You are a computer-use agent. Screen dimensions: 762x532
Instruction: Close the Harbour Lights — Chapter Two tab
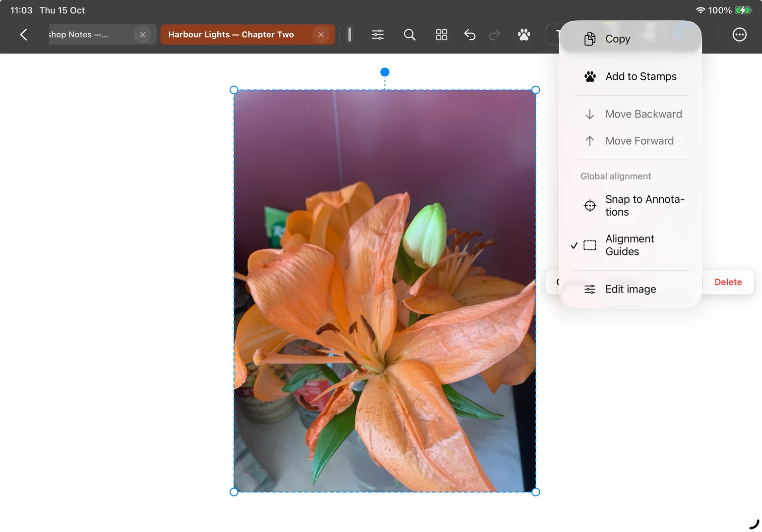[x=321, y=35]
